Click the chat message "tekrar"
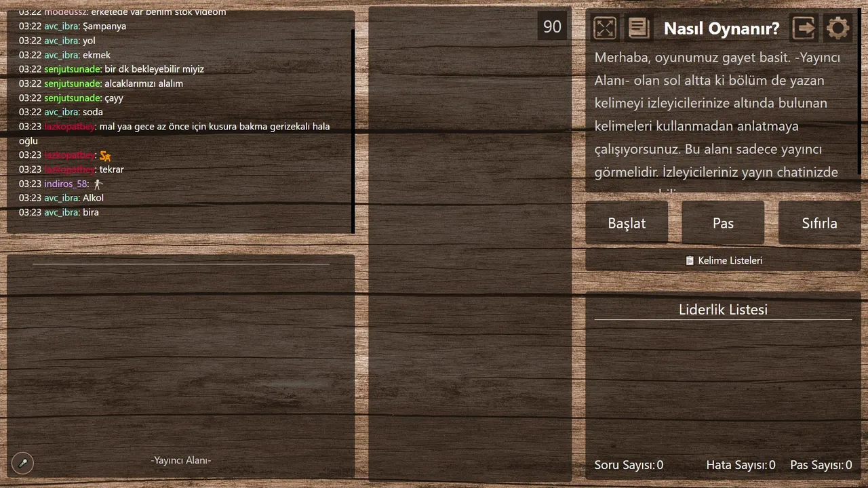This screenshot has height=488, width=868. (112, 169)
